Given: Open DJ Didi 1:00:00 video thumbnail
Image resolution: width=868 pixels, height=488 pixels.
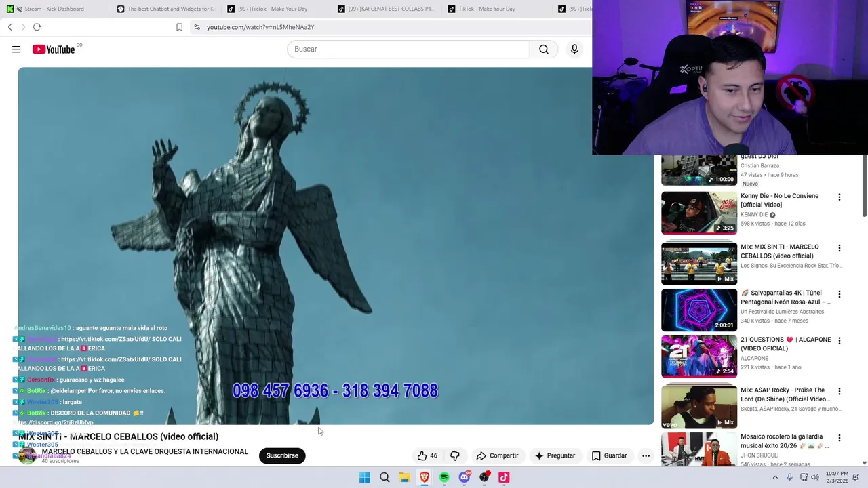Looking at the screenshot, I should point(699,170).
